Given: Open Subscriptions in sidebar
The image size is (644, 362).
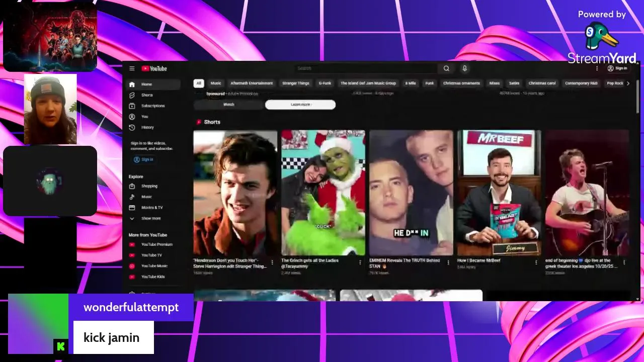Looking at the screenshot, I should [x=153, y=106].
